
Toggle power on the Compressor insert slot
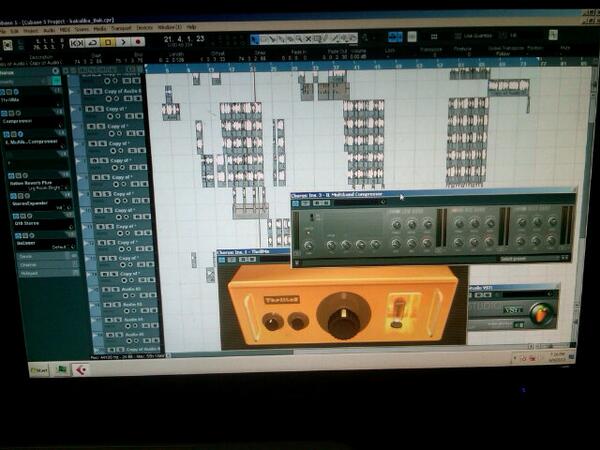pos(5,113)
